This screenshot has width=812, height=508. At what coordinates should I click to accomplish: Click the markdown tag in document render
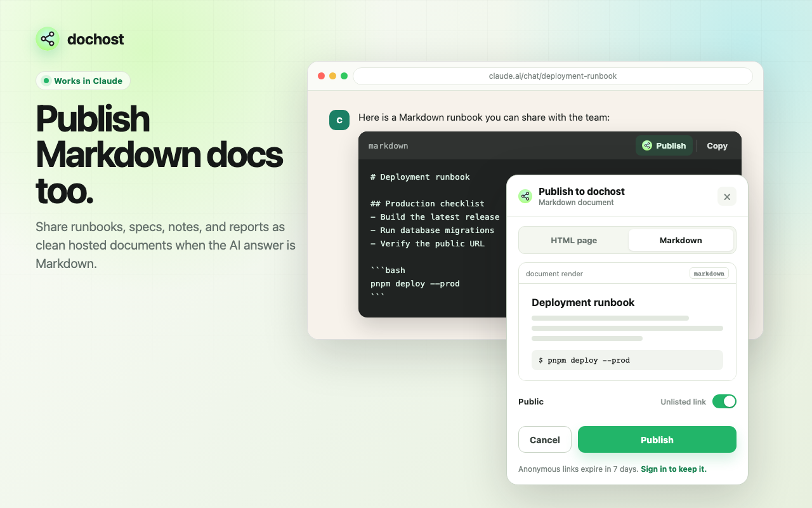pos(709,274)
